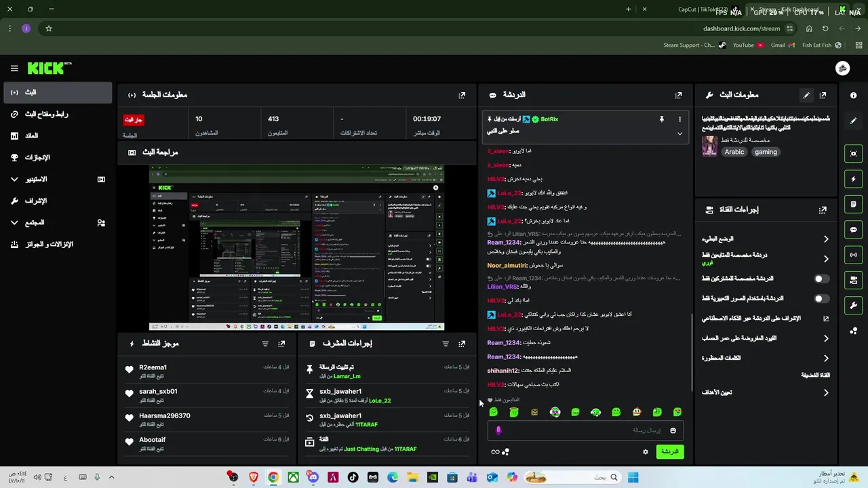
Task: Click the chat panel scrollbar
Action: 691,352
